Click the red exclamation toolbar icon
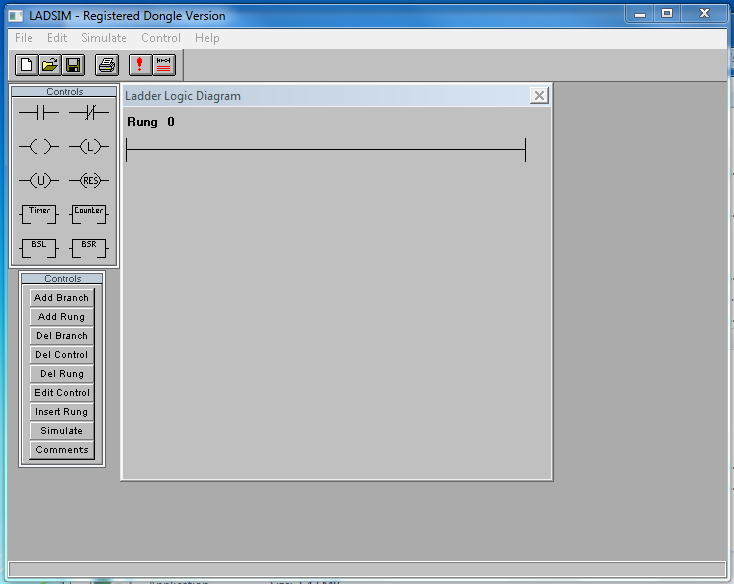Image resolution: width=734 pixels, height=584 pixels. click(x=140, y=65)
